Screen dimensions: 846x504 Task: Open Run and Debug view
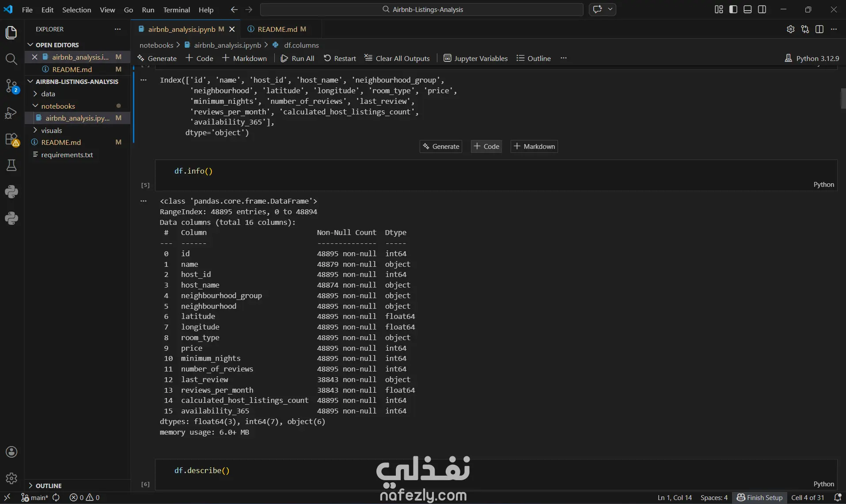tap(11, 113)
